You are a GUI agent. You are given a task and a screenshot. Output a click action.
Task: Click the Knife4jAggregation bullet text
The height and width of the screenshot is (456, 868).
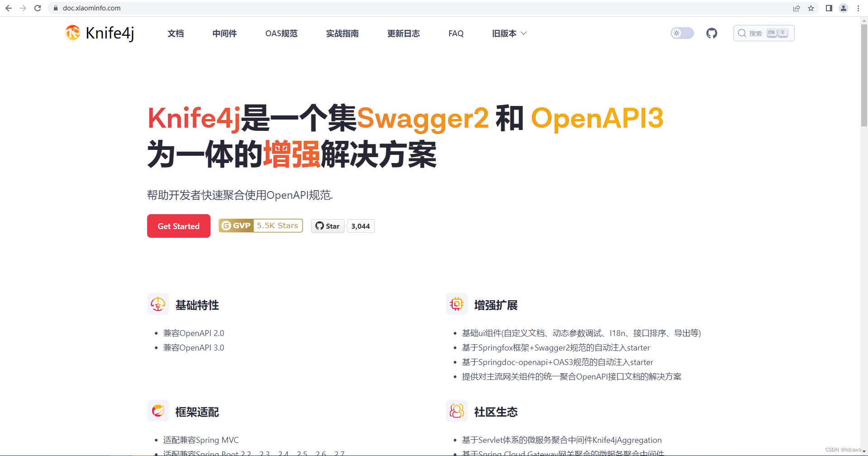[x=561, y=440]
